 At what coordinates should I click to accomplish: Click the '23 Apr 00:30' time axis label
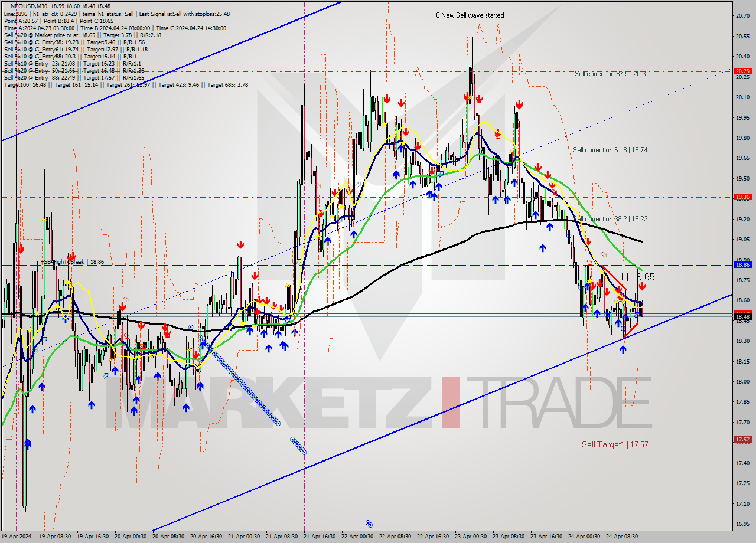[x=470, y=537]
